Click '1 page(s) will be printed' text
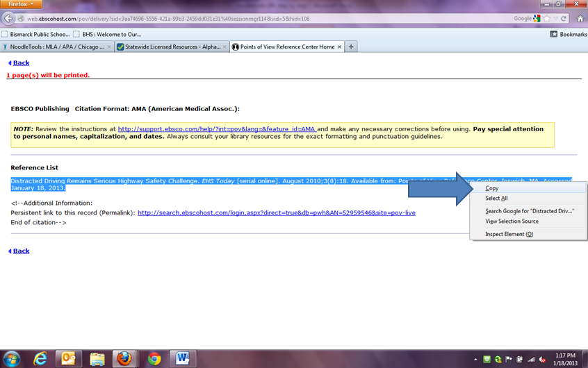The image size is (588, 368). tap(48, 75)
